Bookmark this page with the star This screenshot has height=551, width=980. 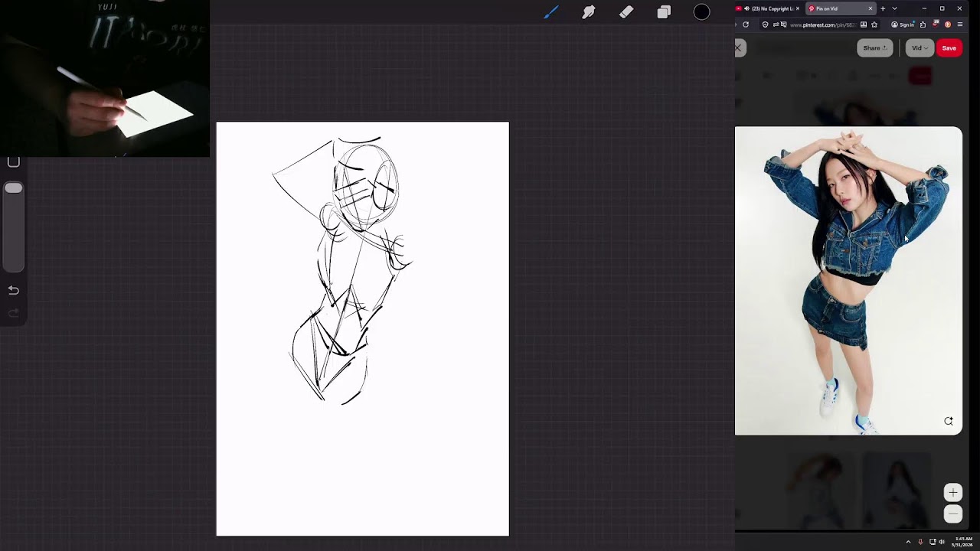[x=874, y=24]
